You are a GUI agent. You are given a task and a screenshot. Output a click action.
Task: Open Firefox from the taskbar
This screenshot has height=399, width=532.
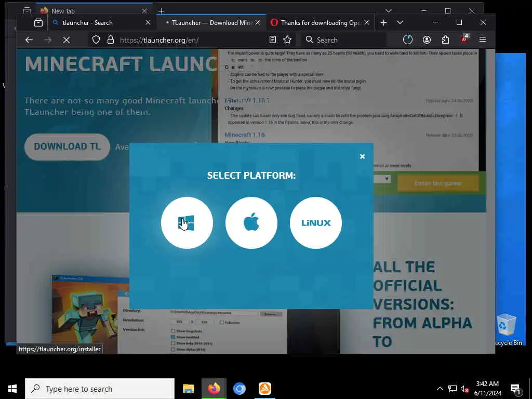tap(214, 389)
